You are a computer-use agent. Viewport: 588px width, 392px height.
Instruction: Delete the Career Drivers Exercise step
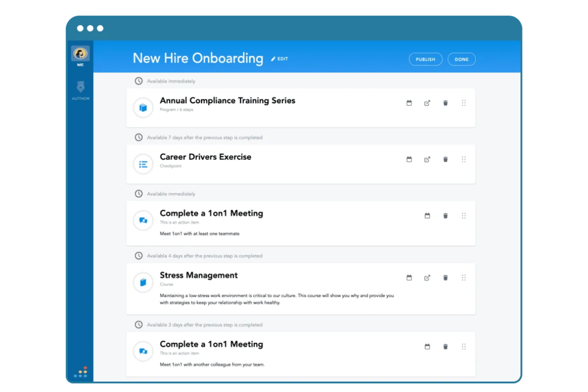coord(445,159)
